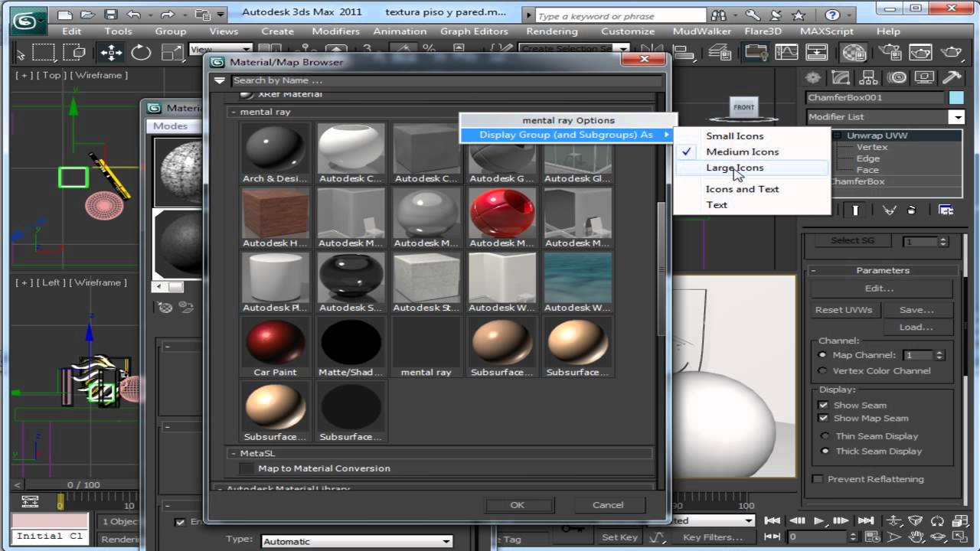
Task: Enable Prevent Reflattening checkbox
Action: click(818, 479)
